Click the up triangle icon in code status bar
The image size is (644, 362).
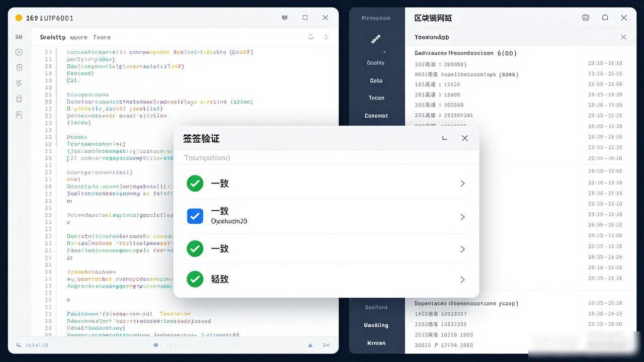[310, 345]
